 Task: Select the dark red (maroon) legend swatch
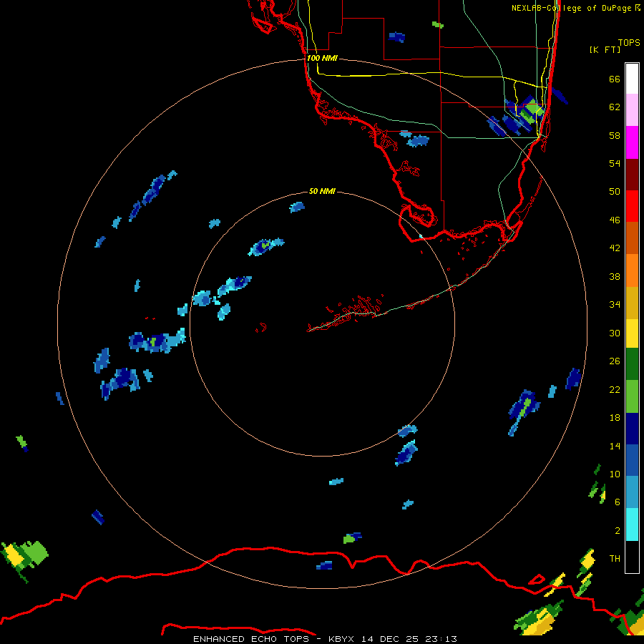tap(632, 174)
